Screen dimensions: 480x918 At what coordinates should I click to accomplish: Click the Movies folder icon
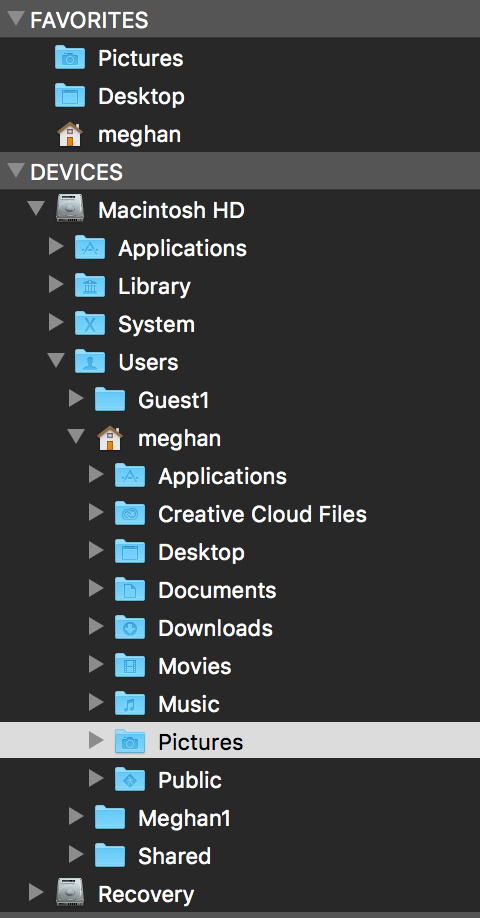(130, 666)
